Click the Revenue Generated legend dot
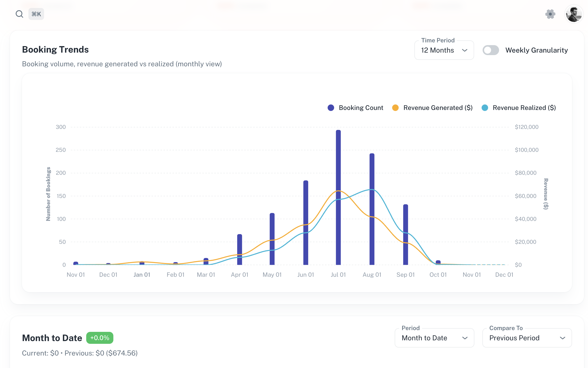 coord(396,108)
